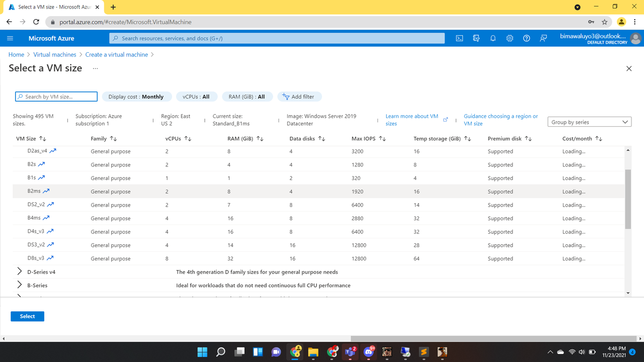Open the Help question mark icon

click(x=526, y=38)
